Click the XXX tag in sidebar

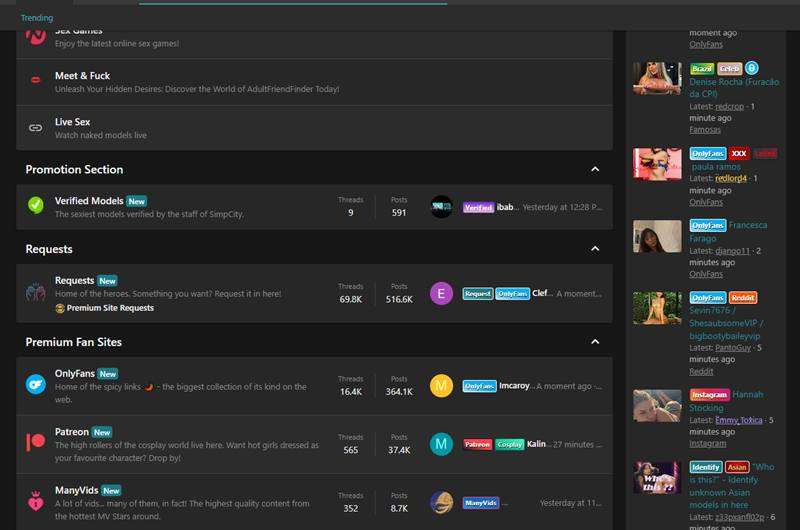coord(739,154)
